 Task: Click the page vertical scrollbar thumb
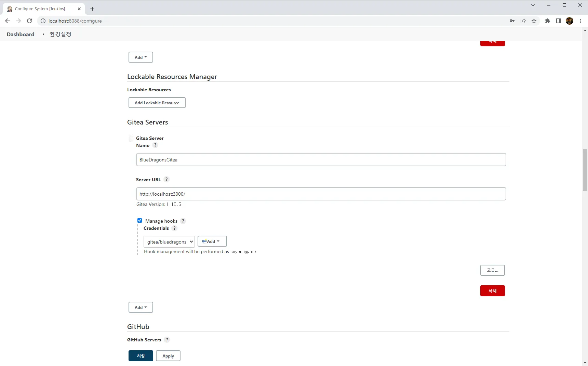tap(585, 170)
